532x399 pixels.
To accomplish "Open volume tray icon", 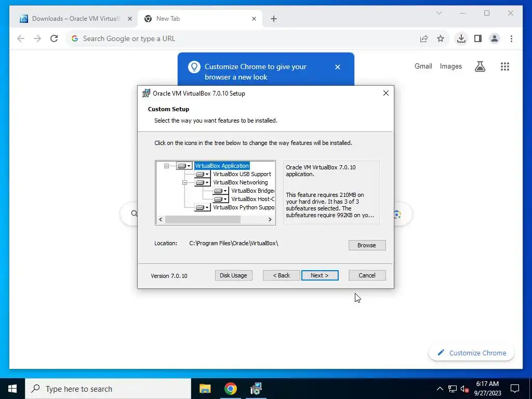I will pyautogui.click(x=465, y=389).
